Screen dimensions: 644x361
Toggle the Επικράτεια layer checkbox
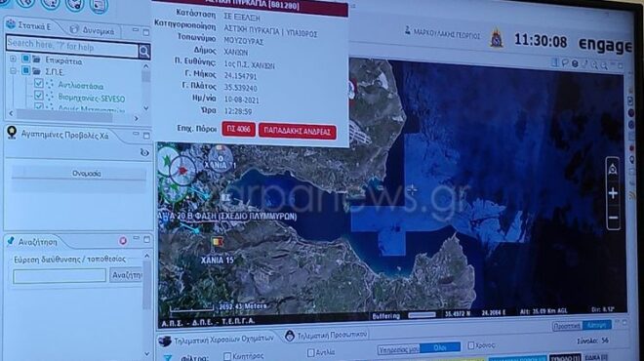point(25,59)
